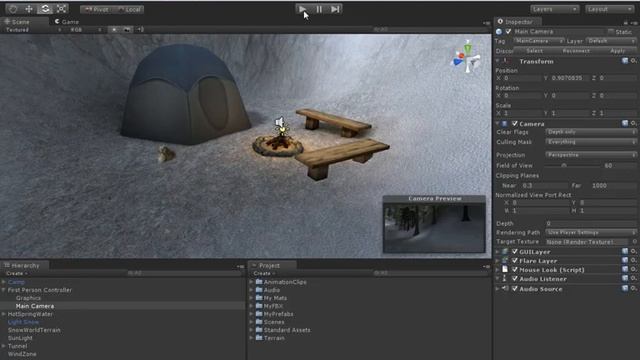The width and height of the screenshot is (640, 360).
Task: Click the Play button
Action: pos(302,9)
